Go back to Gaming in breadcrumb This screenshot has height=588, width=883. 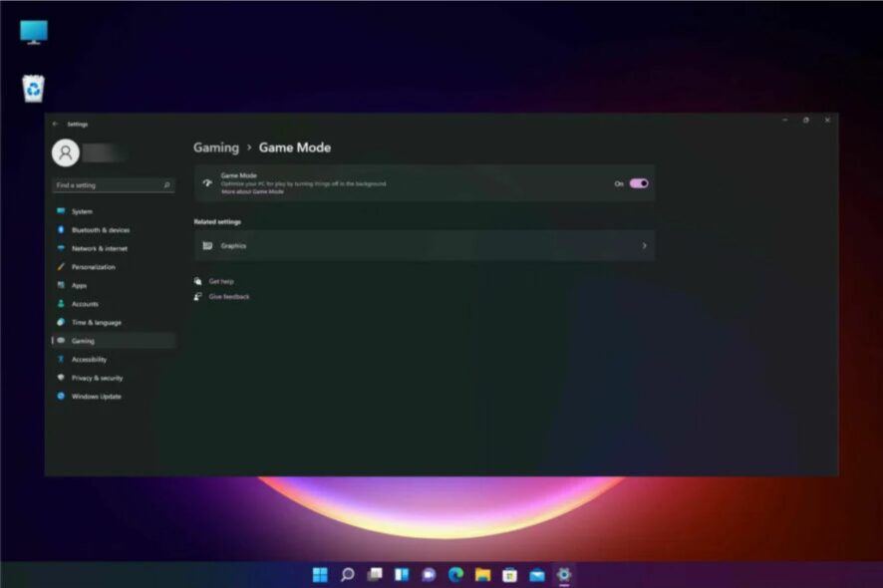[x=216, y=147]
